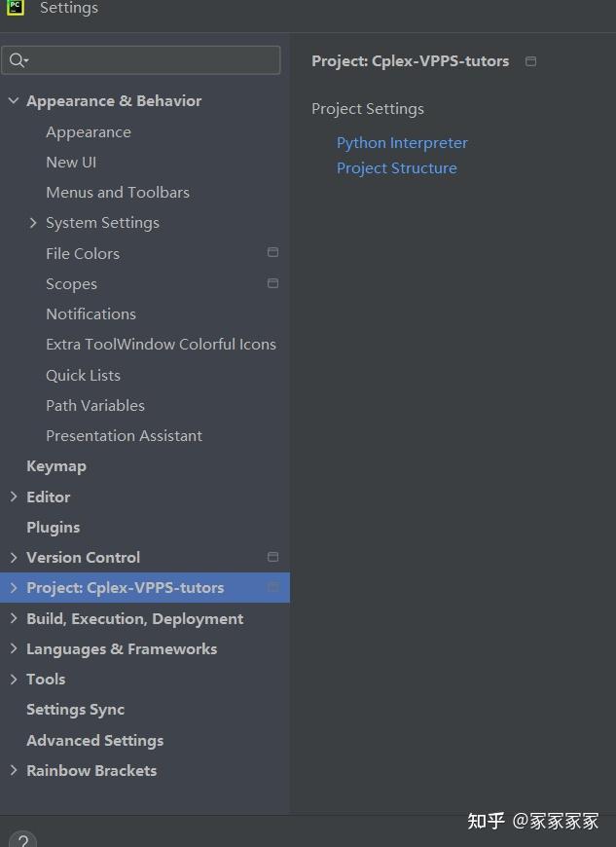This screenshot has height=847, width=616.
Task: Open the Plugins settings page
Action: coord(54,527)
